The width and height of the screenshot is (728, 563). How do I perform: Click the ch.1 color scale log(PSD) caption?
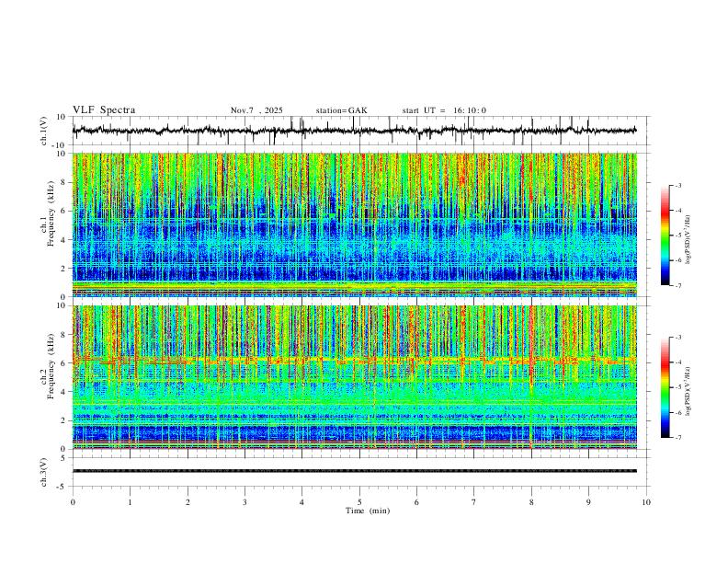click(x=688, y=239)
